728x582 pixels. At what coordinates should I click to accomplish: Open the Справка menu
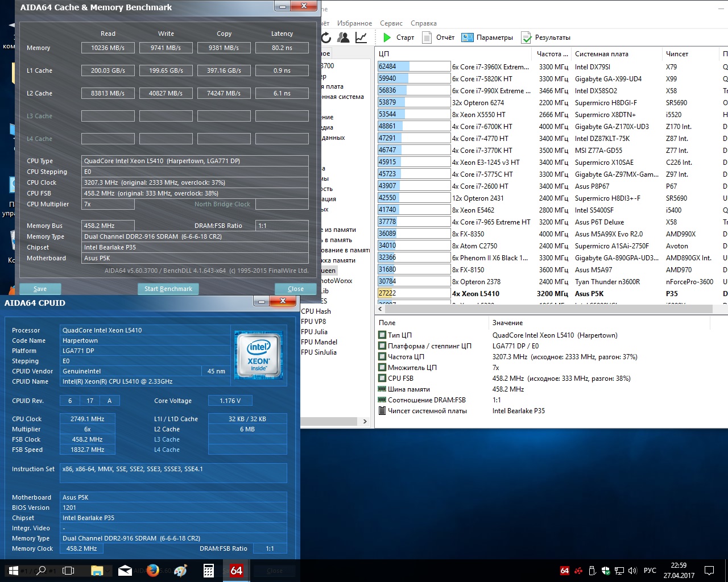[x=423, y=23]
